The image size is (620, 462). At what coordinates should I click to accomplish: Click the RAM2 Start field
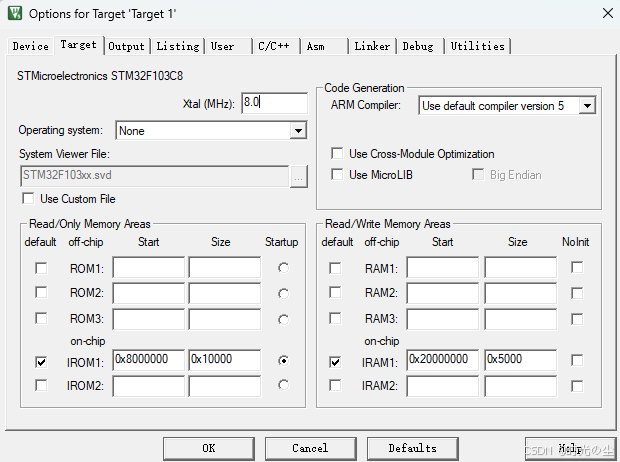(442, 293)
